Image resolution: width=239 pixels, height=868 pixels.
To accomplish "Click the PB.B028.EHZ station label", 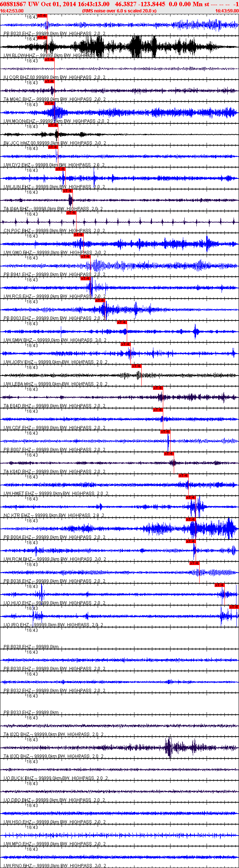I will pos(31,647).
